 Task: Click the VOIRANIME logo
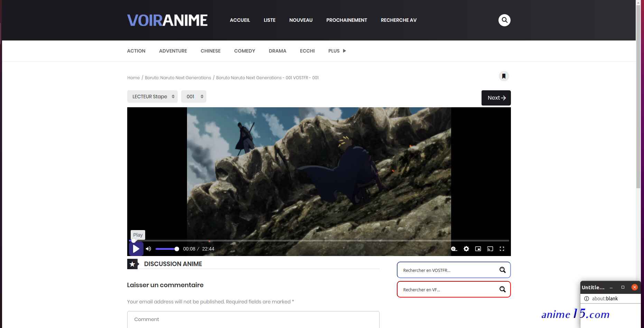[x=167, y=20]
